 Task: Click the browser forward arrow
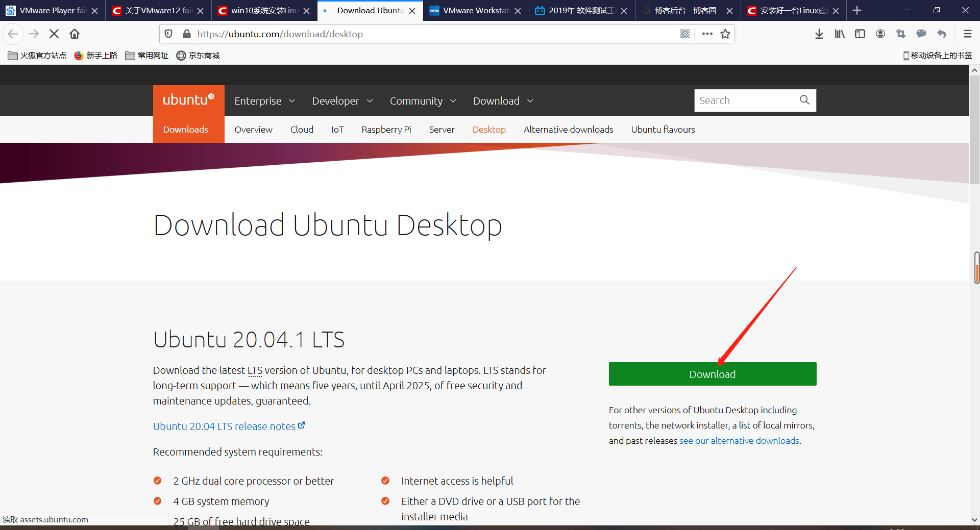(x=34, y=34)
